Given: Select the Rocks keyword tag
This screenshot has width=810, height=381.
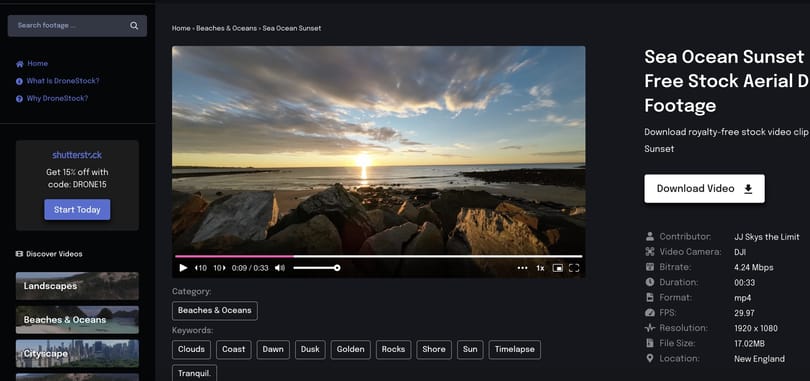Looking at the screenshot, I should (394, 350).
